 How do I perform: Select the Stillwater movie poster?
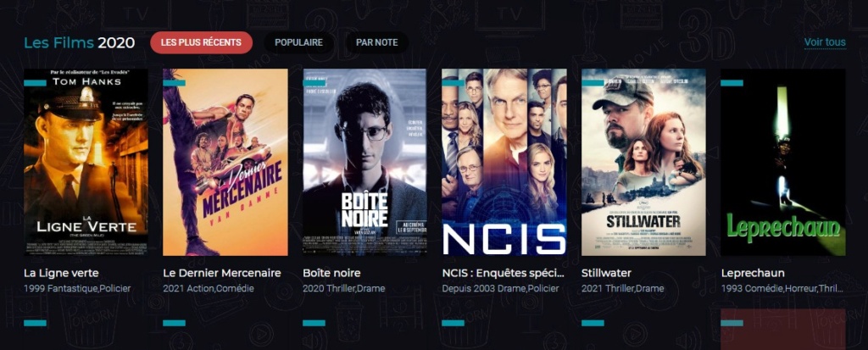click(644, 162)
